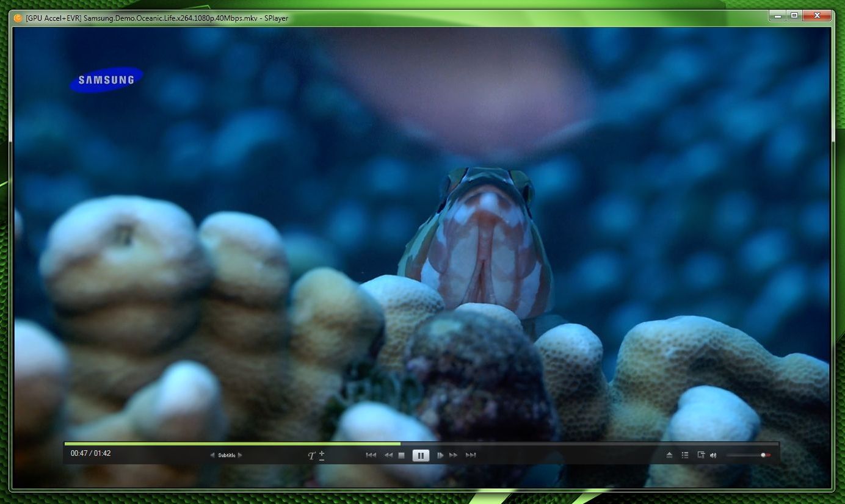Toggle the always-on-top pin icon
Image resolution: width=845 pixels, height=504 pixels.
(701, 455)
